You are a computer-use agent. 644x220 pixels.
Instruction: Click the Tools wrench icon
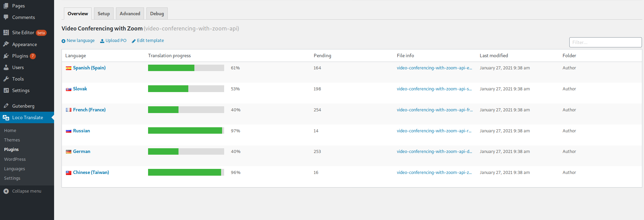6,79
